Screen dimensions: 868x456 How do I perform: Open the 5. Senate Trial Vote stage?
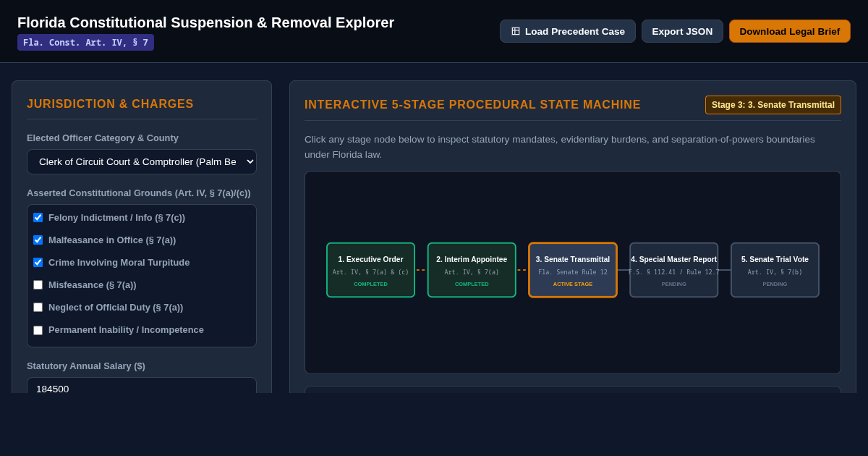[x=775, y=270]
